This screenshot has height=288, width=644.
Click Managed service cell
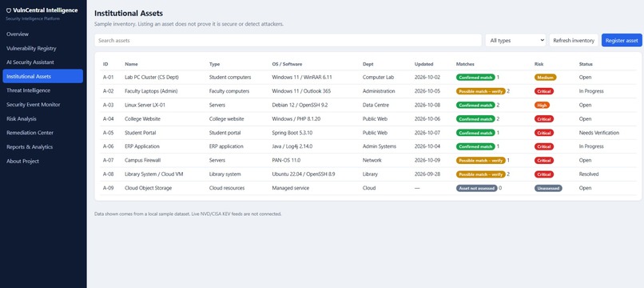290,188
